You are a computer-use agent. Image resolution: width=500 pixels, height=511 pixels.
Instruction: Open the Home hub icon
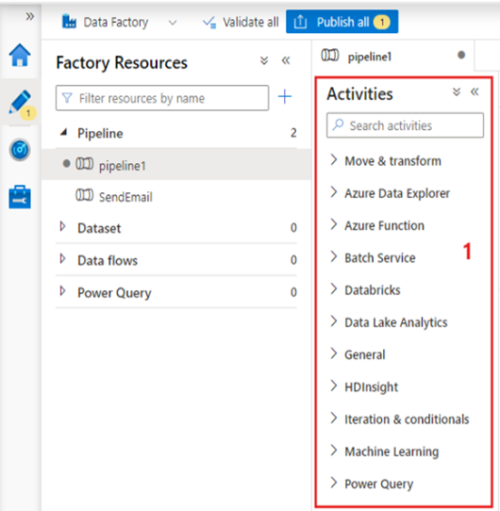pos(20,55)
